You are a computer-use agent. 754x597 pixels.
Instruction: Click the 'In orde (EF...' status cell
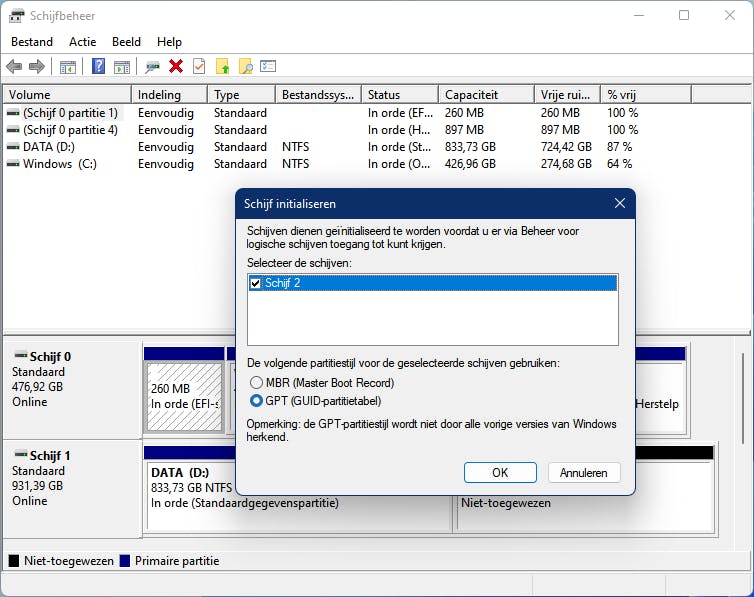point(400,113)
